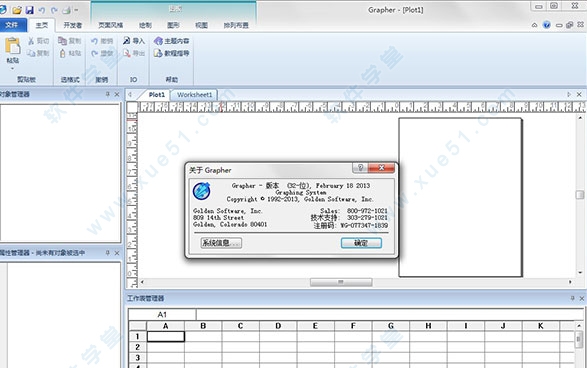587x368 pixels.
Task: Click the OK button in About Grapher dialog
Action: tap(361, 243)
